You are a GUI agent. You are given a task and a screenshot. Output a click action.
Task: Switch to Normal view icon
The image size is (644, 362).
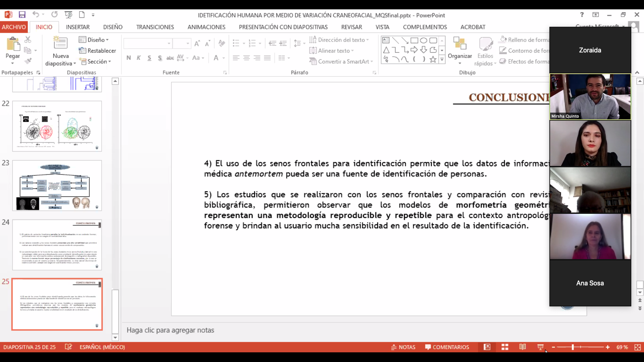tap(487, 347)
